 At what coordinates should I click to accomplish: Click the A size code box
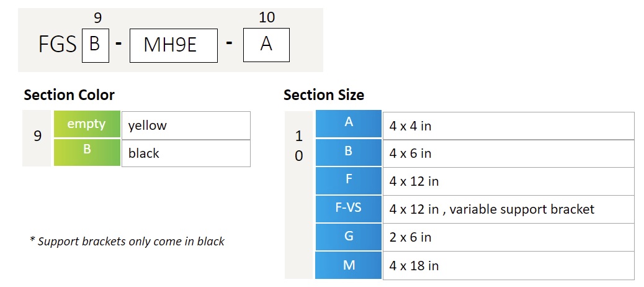point(266,45)
